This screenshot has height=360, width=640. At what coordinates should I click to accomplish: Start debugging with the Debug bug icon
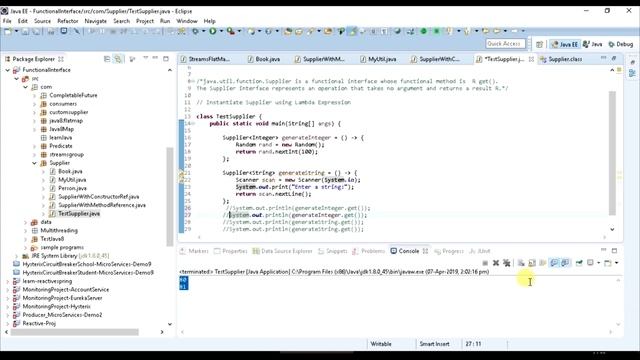(x=196, y=31)
